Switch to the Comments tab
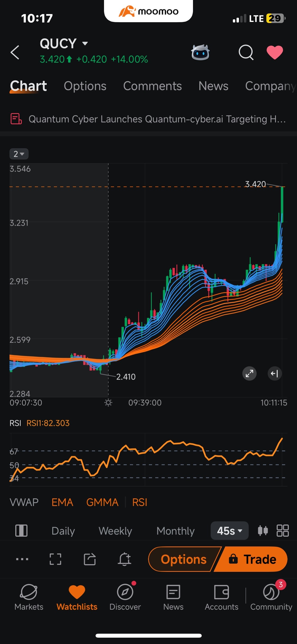Image resolution: width=297 pixels, height=644 pixels. (x=152, y=86)
